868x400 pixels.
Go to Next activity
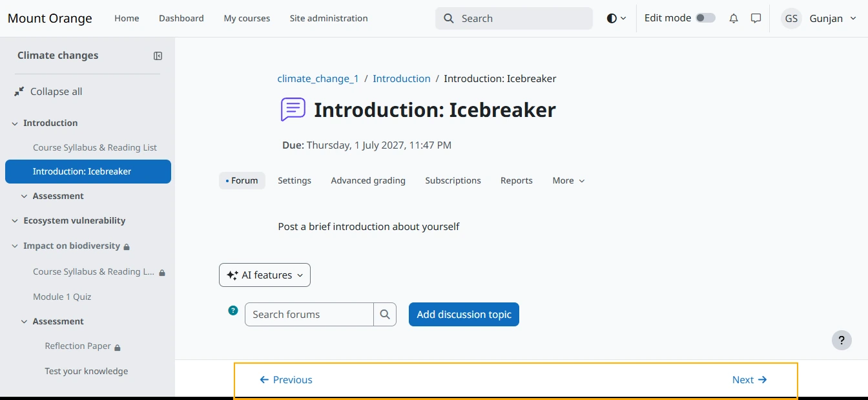tap(749, 380)
